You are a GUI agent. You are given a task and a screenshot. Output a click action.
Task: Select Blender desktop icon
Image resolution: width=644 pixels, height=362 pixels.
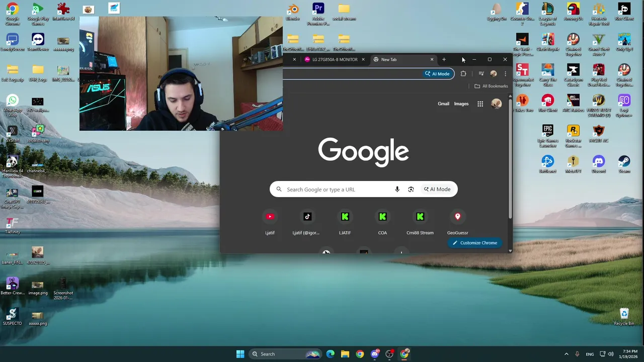coord(293,13)
